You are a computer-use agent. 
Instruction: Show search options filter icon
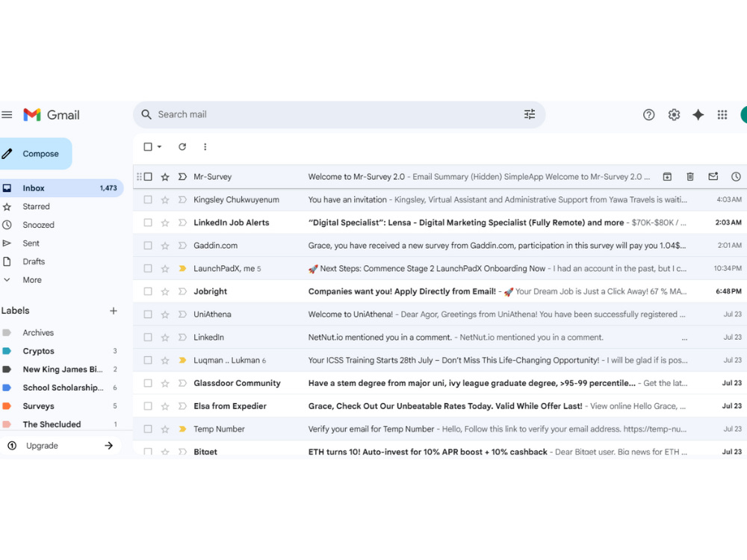530,114
